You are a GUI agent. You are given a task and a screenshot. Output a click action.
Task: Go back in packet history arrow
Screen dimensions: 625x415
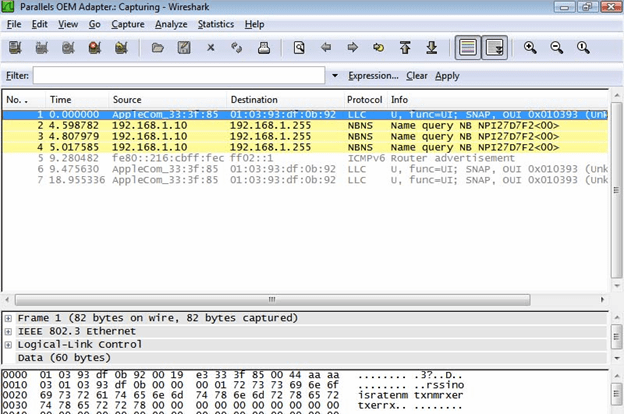[326, 48]
